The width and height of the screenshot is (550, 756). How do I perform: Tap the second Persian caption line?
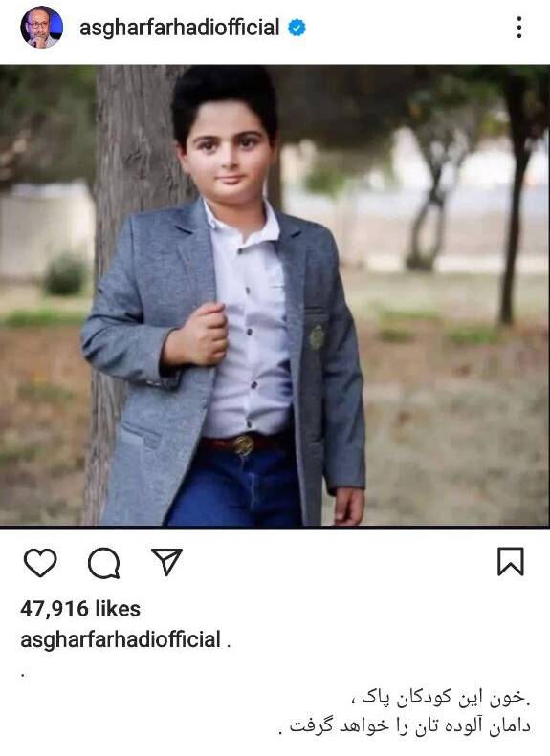coord(406,726)
